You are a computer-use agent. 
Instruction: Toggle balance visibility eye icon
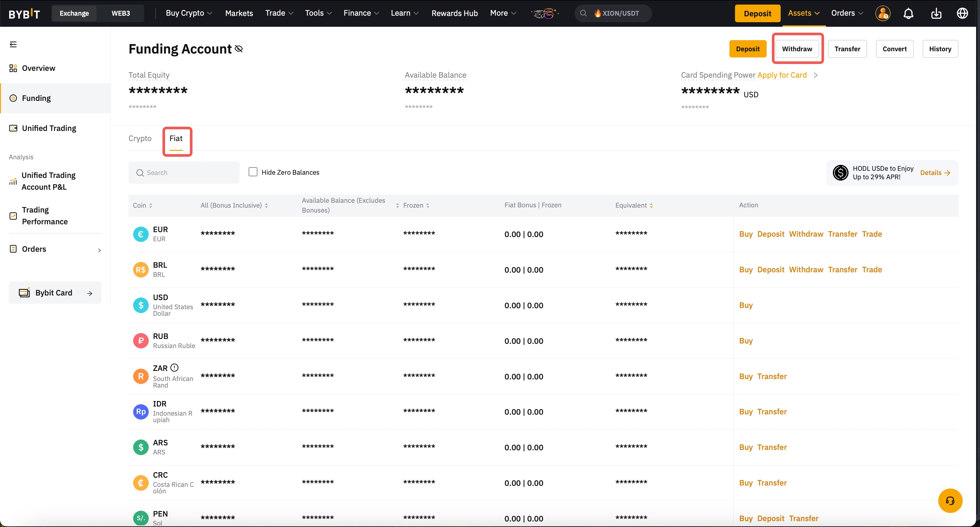[x=239, y=49]
